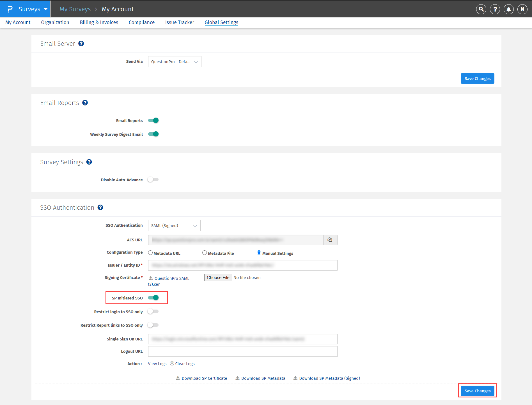Download the SP Certificate
This screenshot has height=405, width=532.
click(204, 378)
